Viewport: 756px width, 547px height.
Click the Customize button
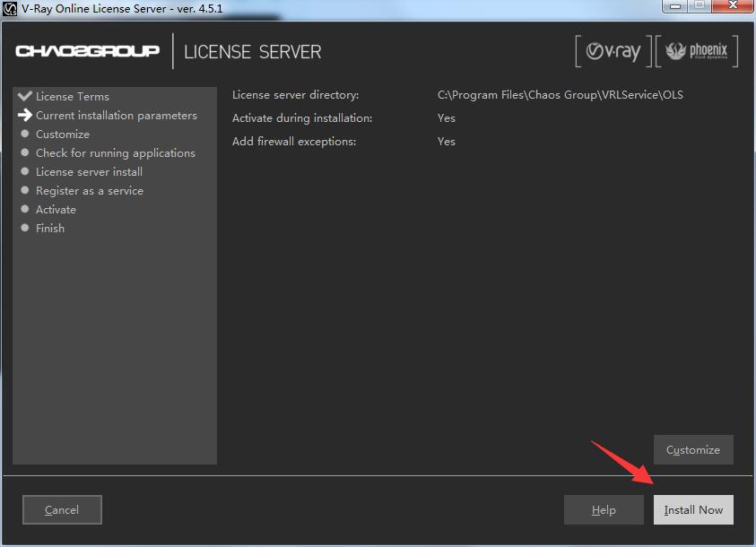coord(693,449)
